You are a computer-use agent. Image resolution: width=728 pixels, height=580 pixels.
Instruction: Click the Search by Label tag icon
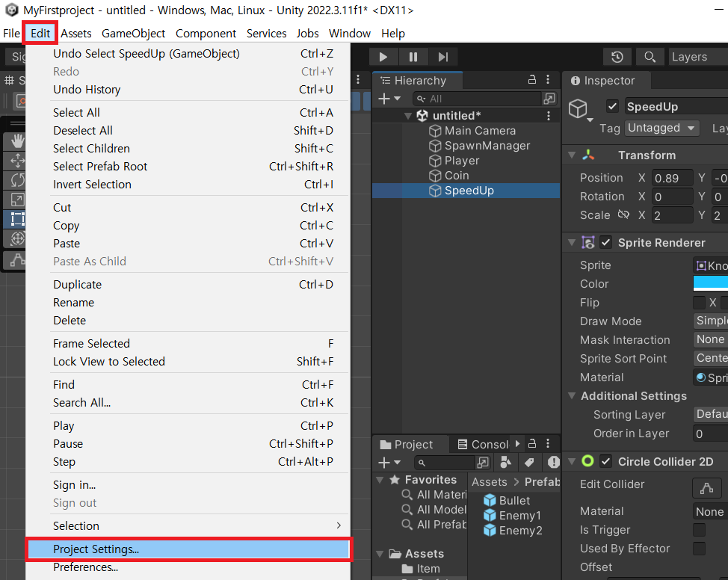coord(529,462)
